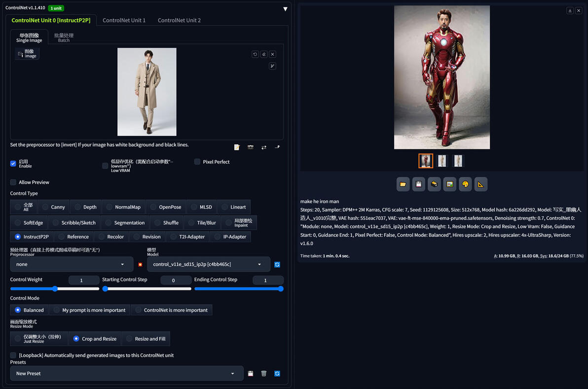588x389 pixels.
Task: Select the Scribble/Sketch control type
Action: pos(74,223)
